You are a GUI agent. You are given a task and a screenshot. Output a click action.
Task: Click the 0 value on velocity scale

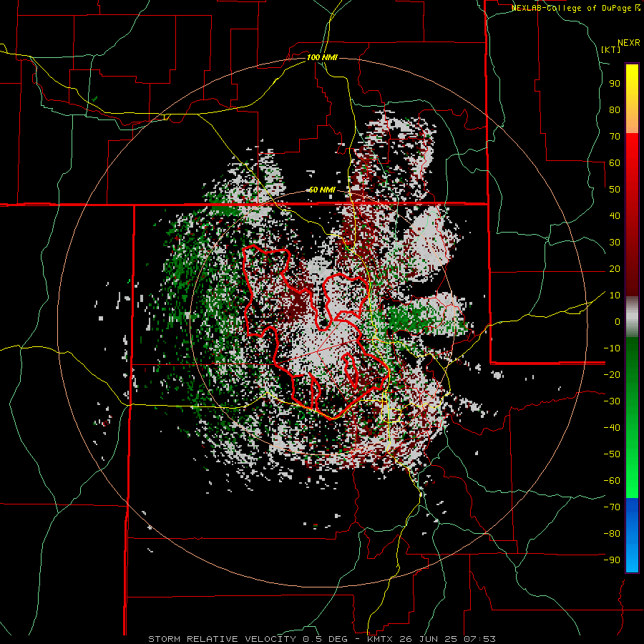point(618,322)
